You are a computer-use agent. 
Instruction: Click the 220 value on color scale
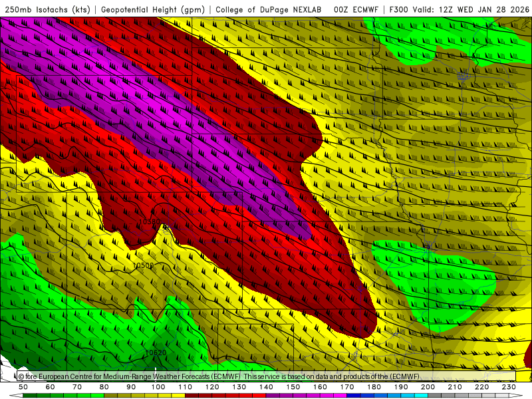[482, 387]
